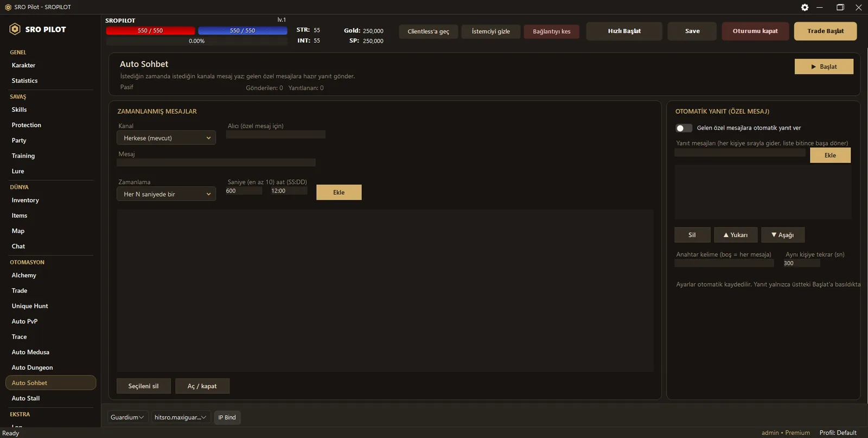Click Trade Başlat in the top bar
Screen dimensions: 868x438
point(825,31)
